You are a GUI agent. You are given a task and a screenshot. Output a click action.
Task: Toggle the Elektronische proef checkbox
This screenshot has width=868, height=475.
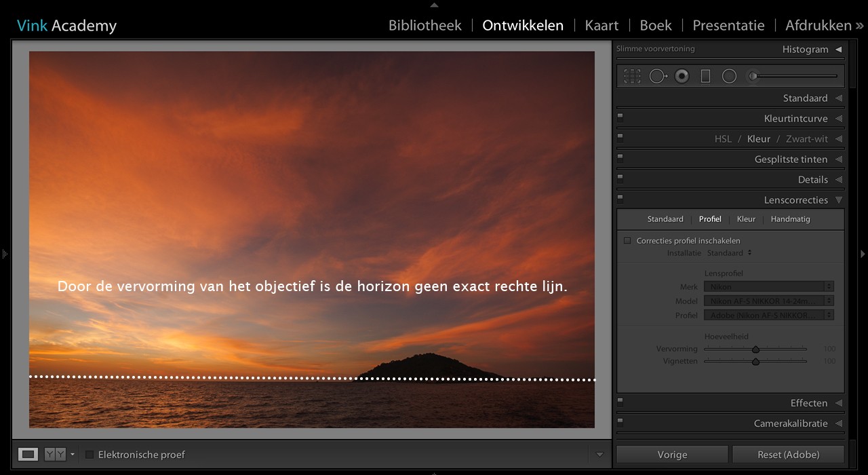[88, 455]
